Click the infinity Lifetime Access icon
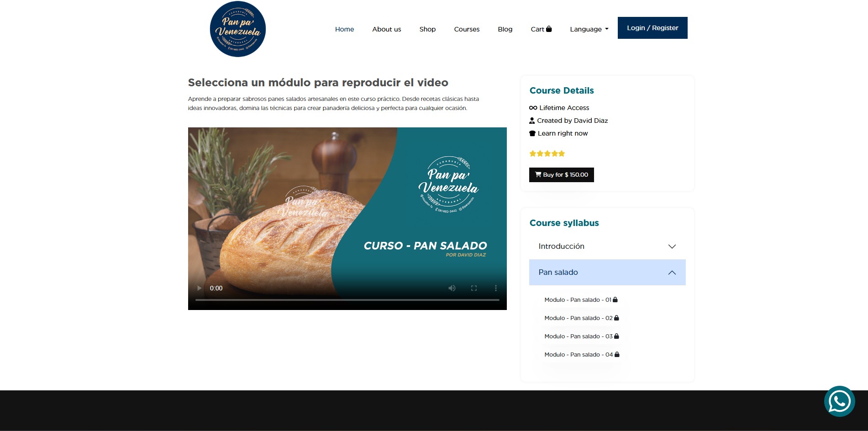This screenshot has width=868, height=431. pyautogui.click(x=533, y=108)
